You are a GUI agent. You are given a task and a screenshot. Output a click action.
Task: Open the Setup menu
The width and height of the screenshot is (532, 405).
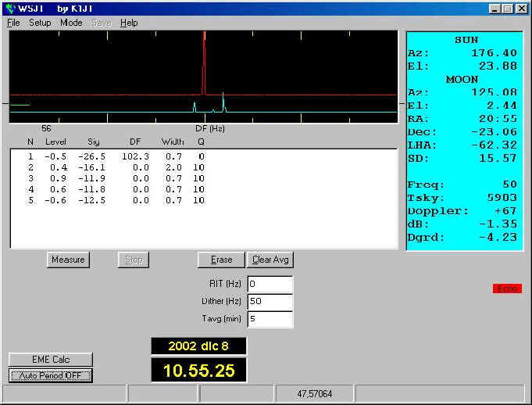click(40, 23)
